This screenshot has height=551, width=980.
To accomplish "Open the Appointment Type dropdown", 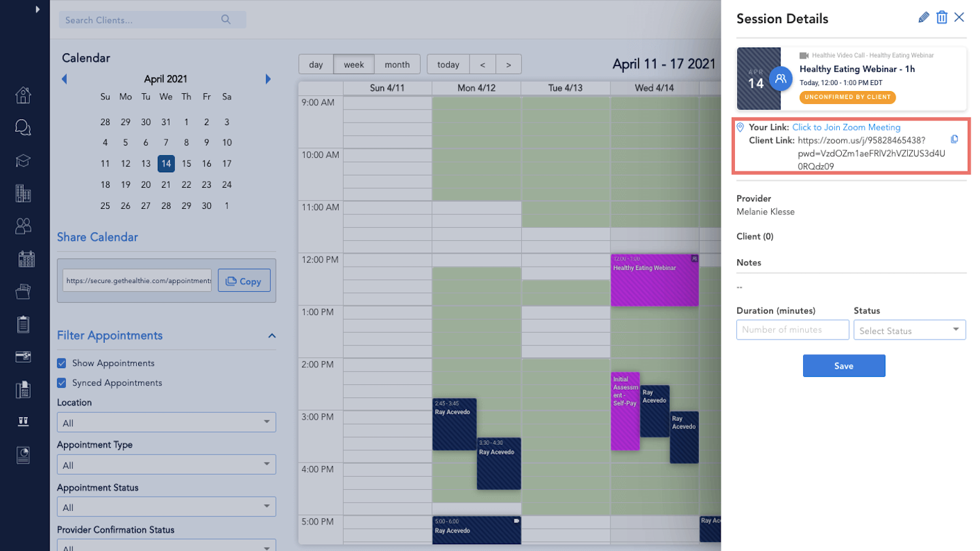I will [x=166, y=465].
